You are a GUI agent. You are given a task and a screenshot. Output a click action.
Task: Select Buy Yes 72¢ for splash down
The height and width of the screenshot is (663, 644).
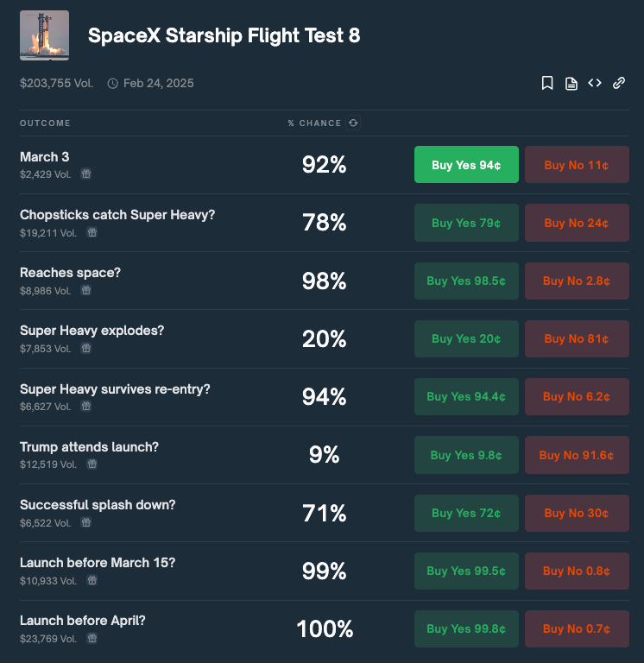pos(466,513)
